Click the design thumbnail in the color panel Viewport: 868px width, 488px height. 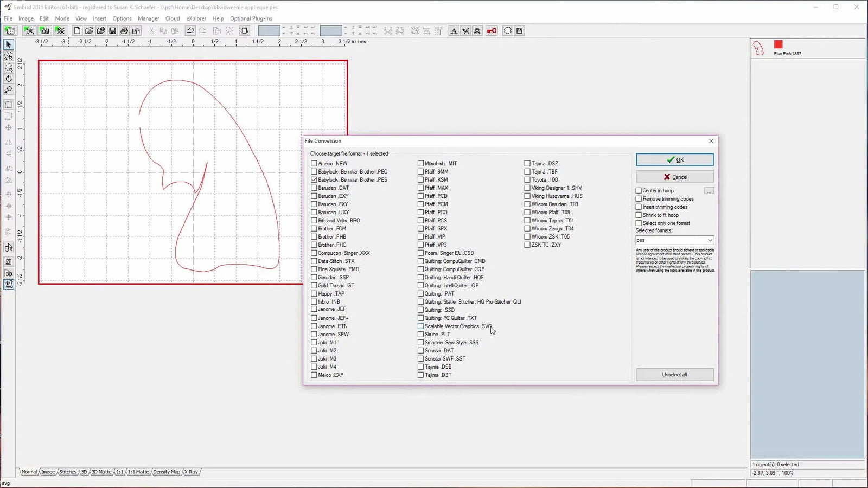pyautogui.click(x=757, y=48)
